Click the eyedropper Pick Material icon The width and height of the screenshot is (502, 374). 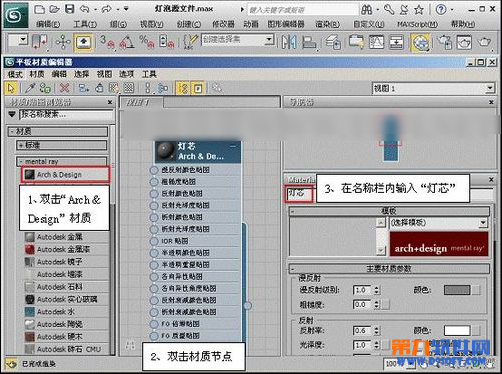click(x=30, y=88)
